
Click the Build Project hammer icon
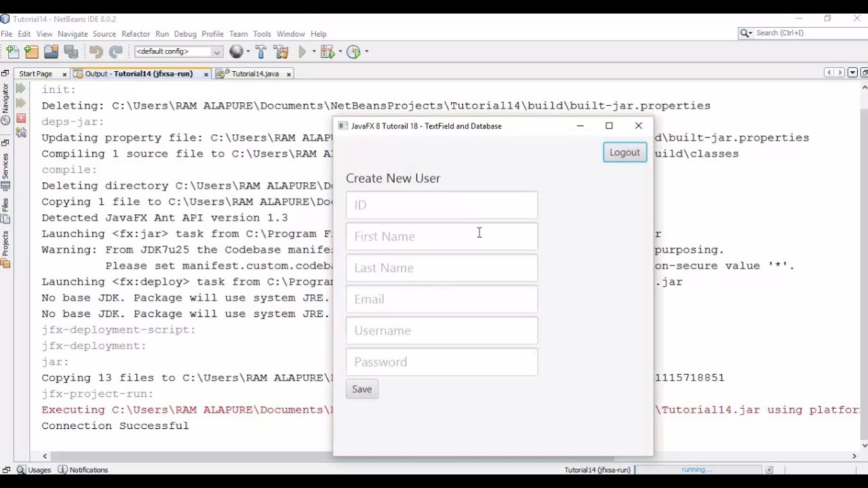261,52
